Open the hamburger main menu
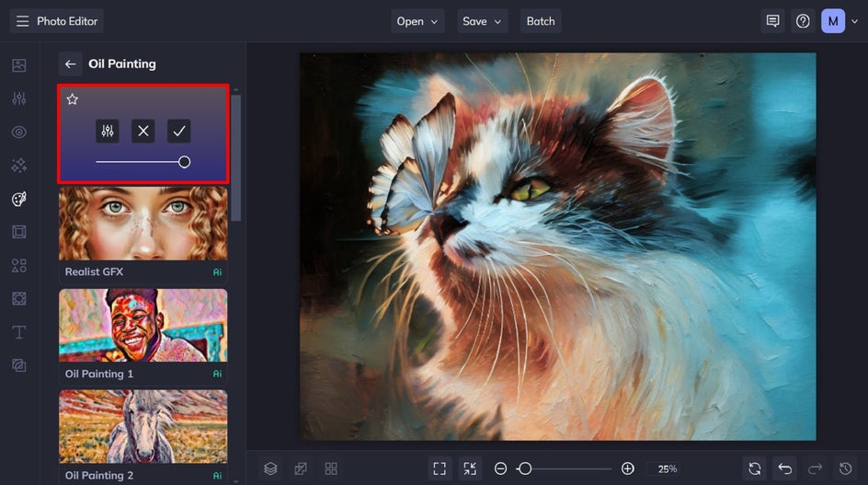 point(22,21)
